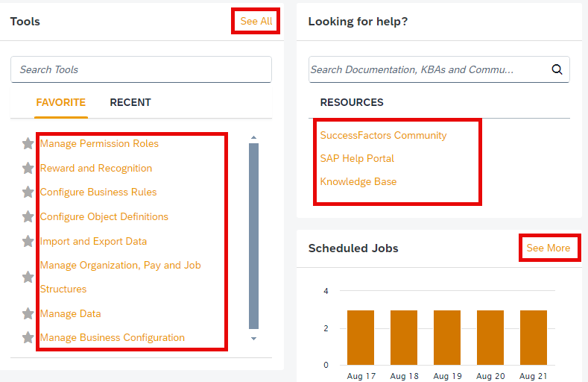The width and height of the screenshot is (588, 382).
Task: Toggle favorite star for Import and Export Data
Action: pyautogui.click(x=28, y=241)
